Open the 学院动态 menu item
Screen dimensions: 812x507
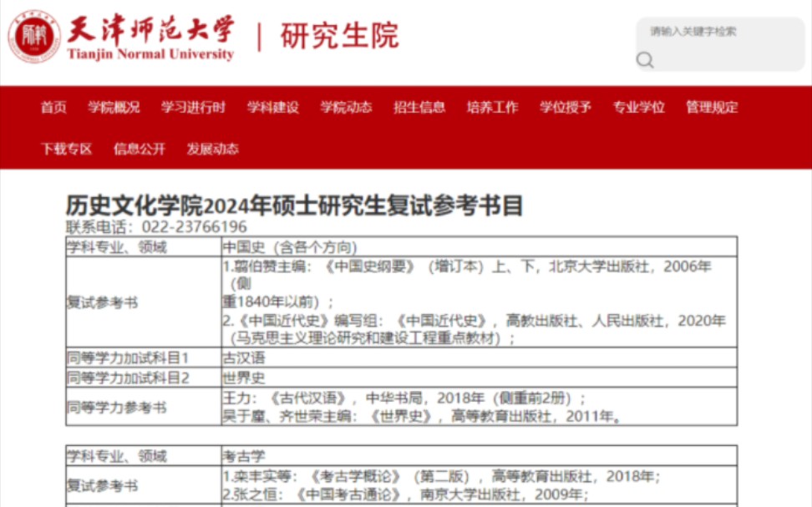point(346,107)
